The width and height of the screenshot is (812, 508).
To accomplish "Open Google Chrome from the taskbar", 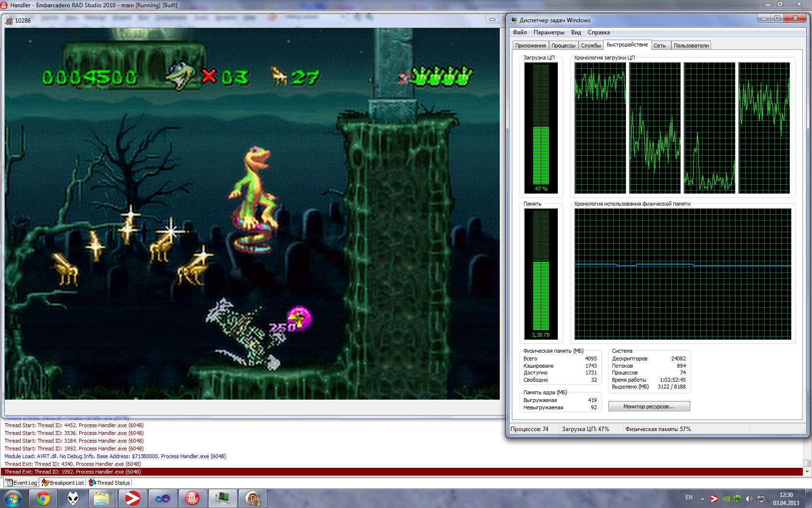I will coord(43,498).
